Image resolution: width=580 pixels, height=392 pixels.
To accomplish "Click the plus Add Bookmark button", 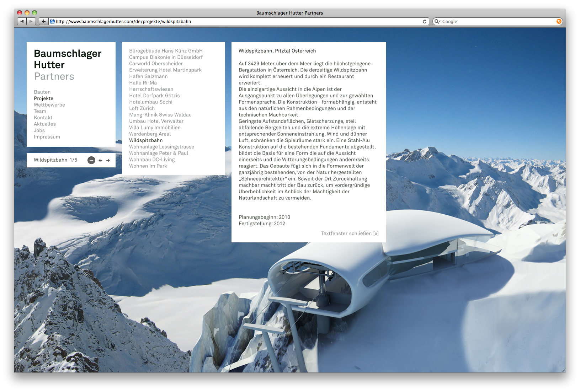I will click(x=43, y=21).
